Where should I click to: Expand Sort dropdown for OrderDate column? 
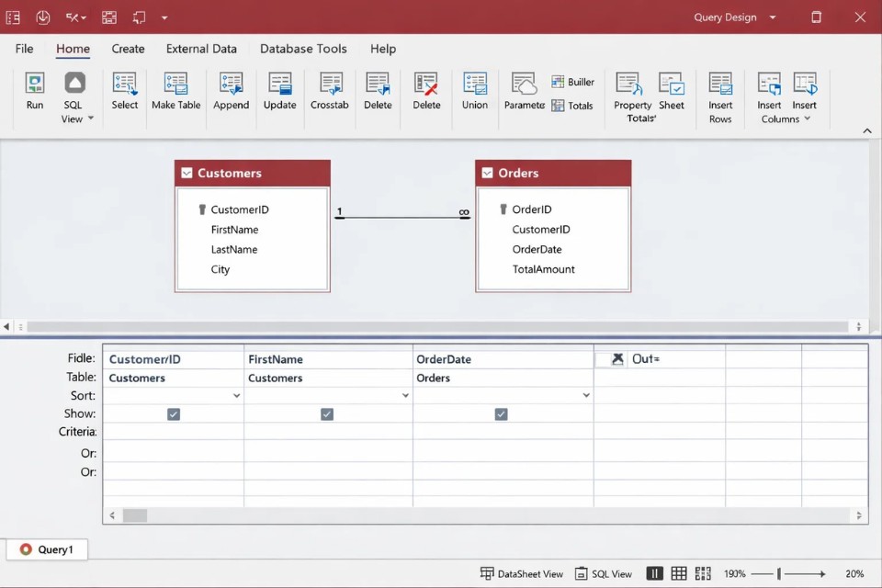[586, 396]
